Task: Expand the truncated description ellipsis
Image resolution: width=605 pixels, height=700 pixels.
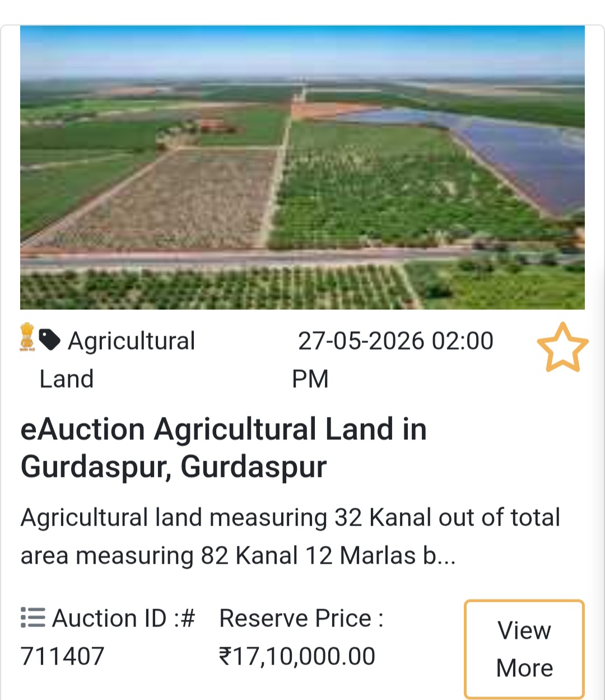Action: click(x=446, y=557)
